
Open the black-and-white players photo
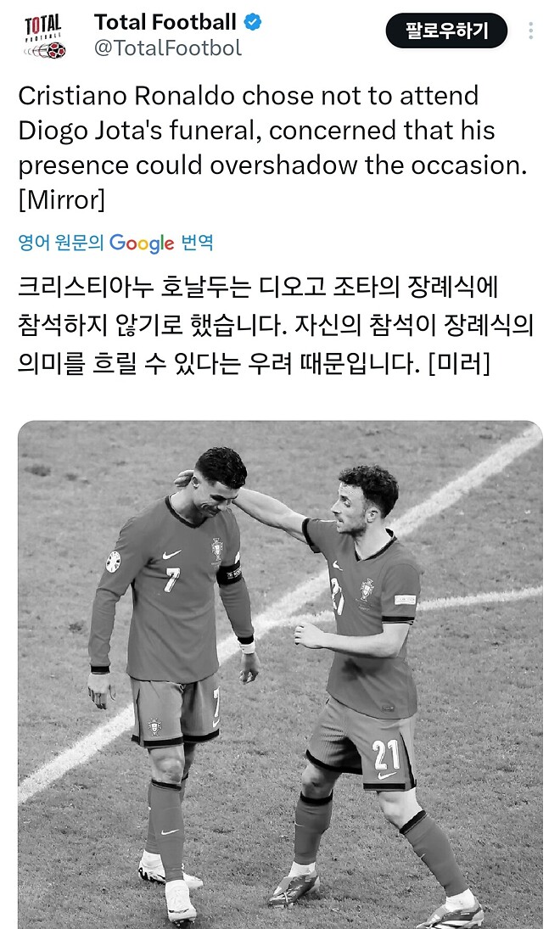tap(280, 674)
